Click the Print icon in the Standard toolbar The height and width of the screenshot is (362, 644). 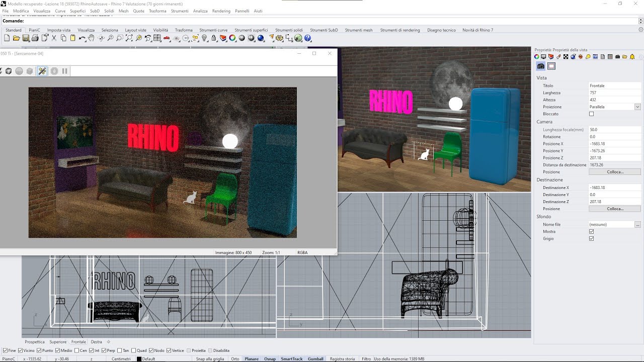coord(35,38)
